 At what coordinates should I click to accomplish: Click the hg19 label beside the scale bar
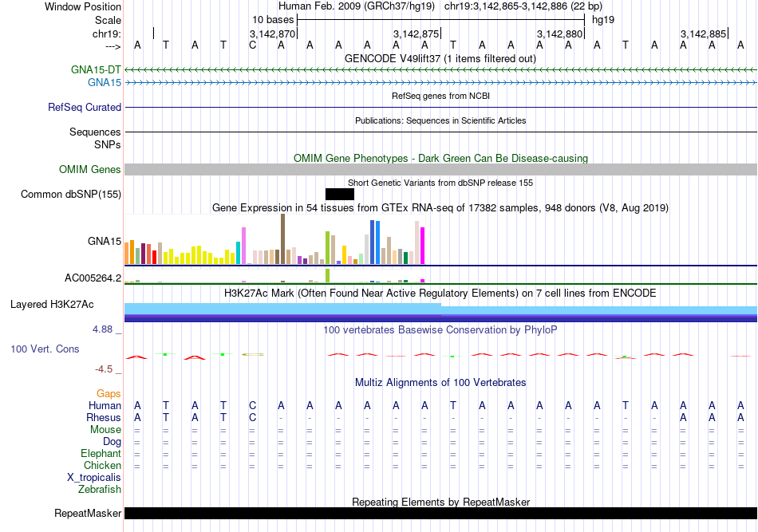[x=603, y=20]
